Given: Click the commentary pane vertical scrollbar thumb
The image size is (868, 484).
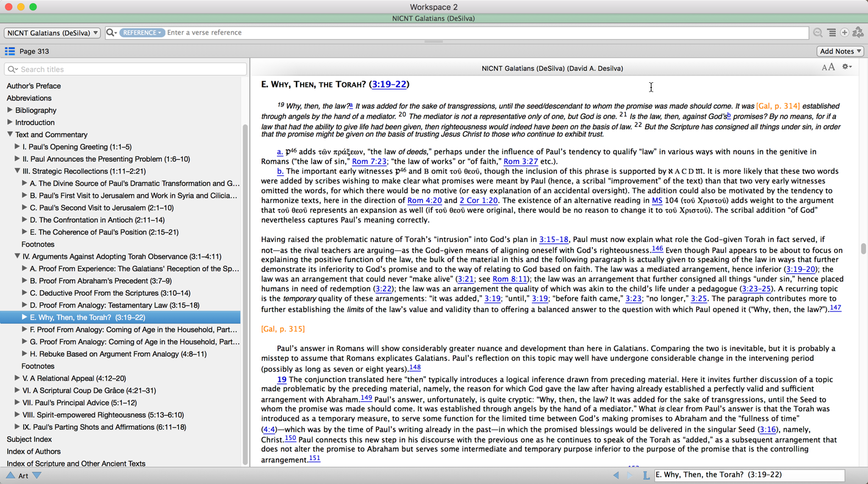Looking at the screenshot, I should pos(863,249).
